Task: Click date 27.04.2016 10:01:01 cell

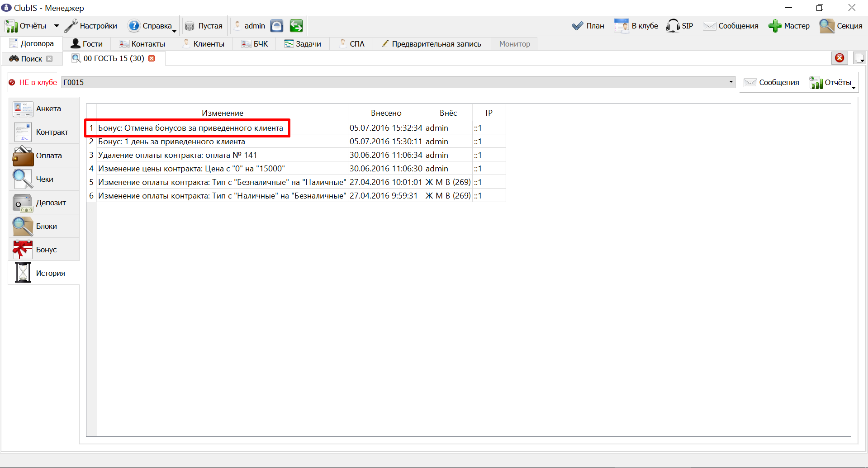Action: (386, 182)
